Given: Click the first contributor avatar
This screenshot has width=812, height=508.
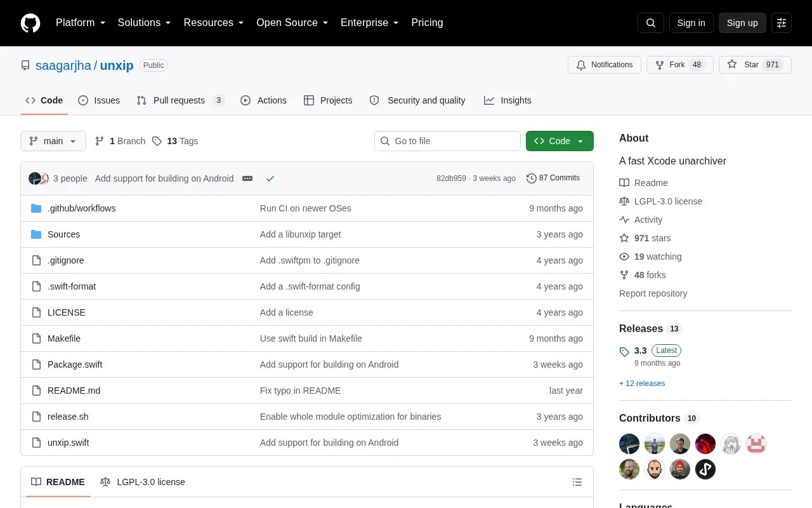Looking at the screenshot, I should [629, 444].
